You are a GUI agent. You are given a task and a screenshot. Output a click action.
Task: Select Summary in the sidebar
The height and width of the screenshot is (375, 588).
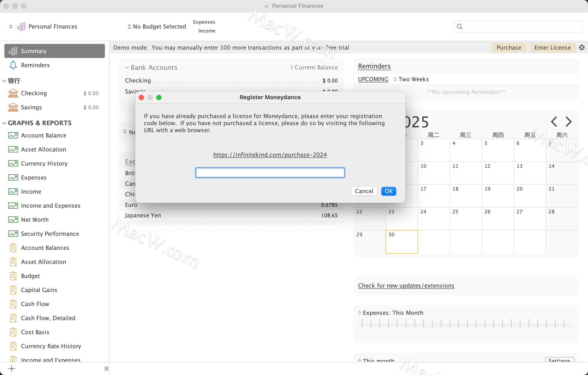pyautogui.click(x=55, y=51)
